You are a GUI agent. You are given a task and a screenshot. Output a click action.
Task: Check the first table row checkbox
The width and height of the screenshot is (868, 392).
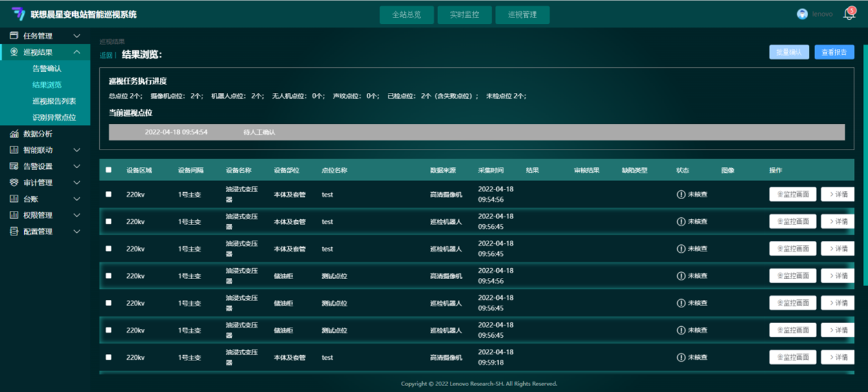point(108,194)
